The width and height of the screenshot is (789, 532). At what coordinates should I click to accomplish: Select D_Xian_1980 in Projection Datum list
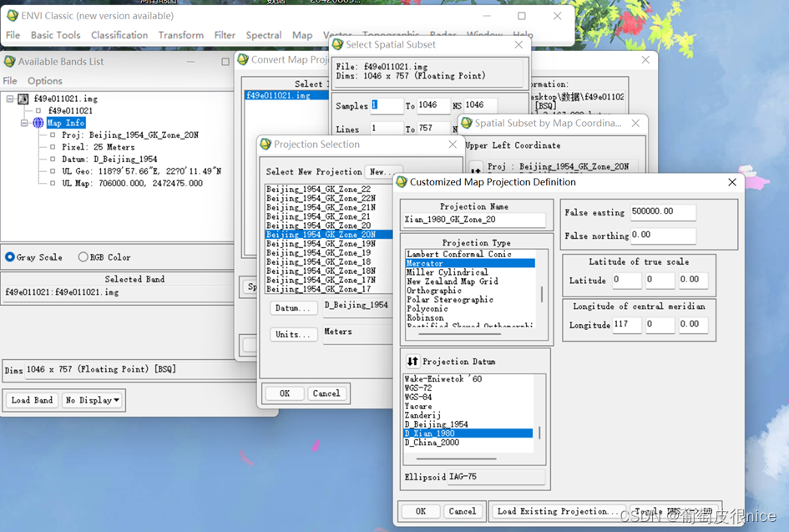(x=468, y=433)
